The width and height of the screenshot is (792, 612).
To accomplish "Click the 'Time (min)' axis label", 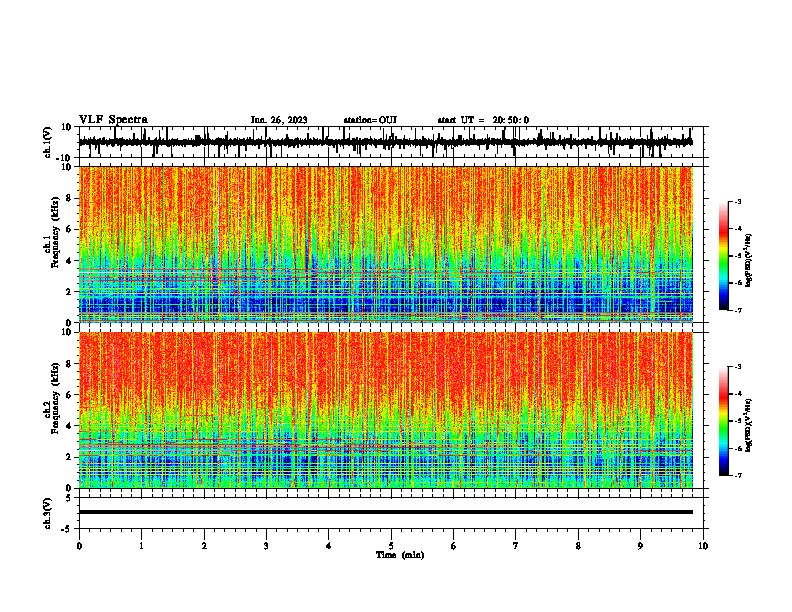I will tap(400, 555).
